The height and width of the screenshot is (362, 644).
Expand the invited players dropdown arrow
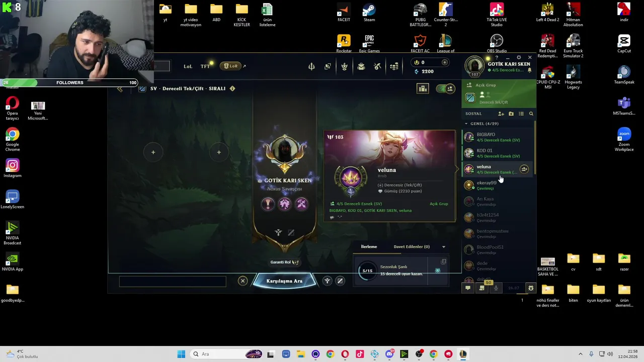443,247
